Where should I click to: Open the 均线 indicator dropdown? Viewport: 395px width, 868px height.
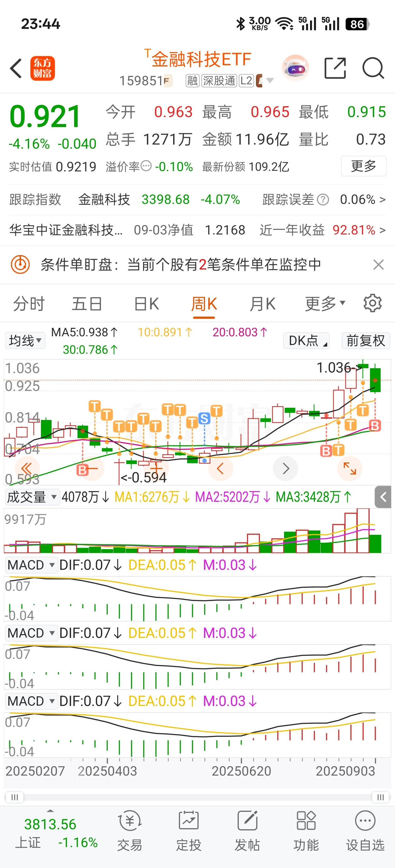point(25,341)
